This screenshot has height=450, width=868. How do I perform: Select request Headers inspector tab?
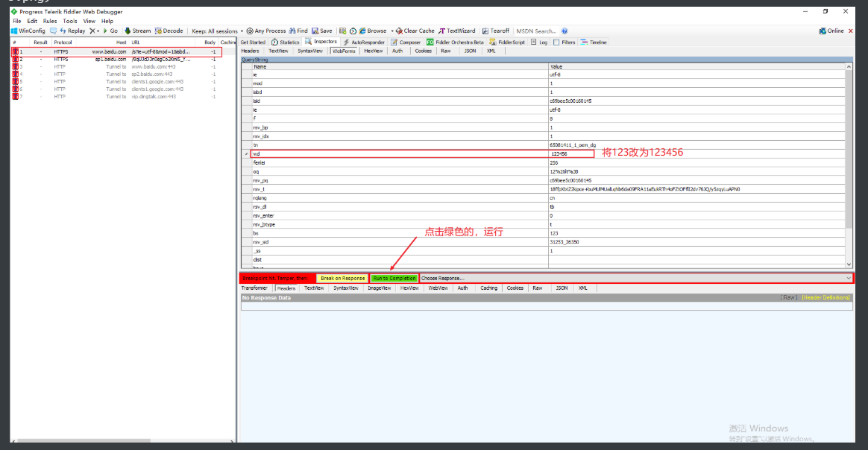[251, 51]
